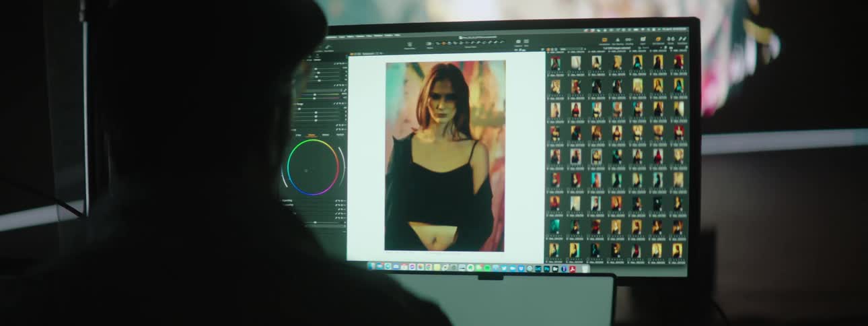Open the Twitter app in the Dock
Viewport: 868px width, 326px height.
pyautogui.click(x=504, y=267)
